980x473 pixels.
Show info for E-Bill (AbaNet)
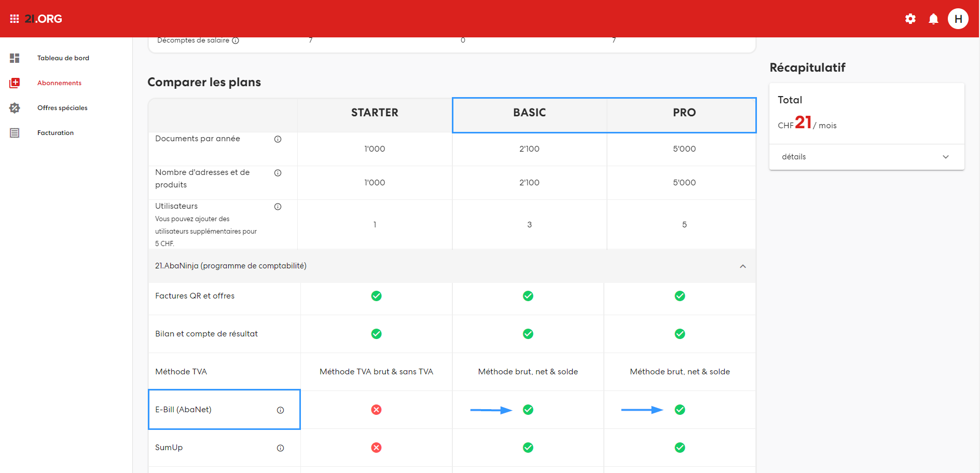281,410
